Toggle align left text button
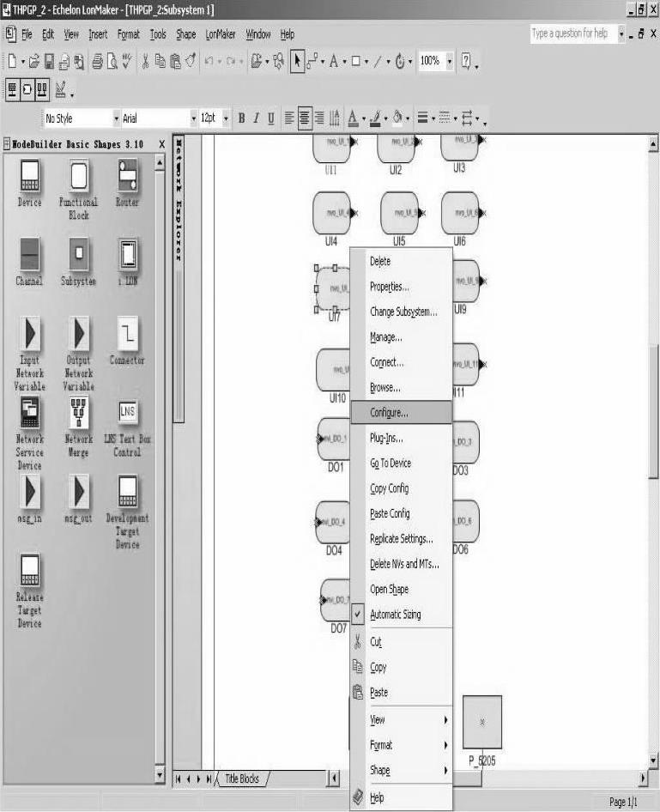This screenshot has height=812, width=660. [x=289, y=118]
